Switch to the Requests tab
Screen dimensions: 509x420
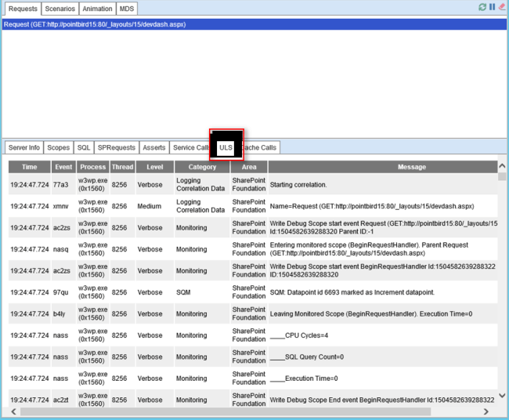pyautogui.click(x=23, y=9)
